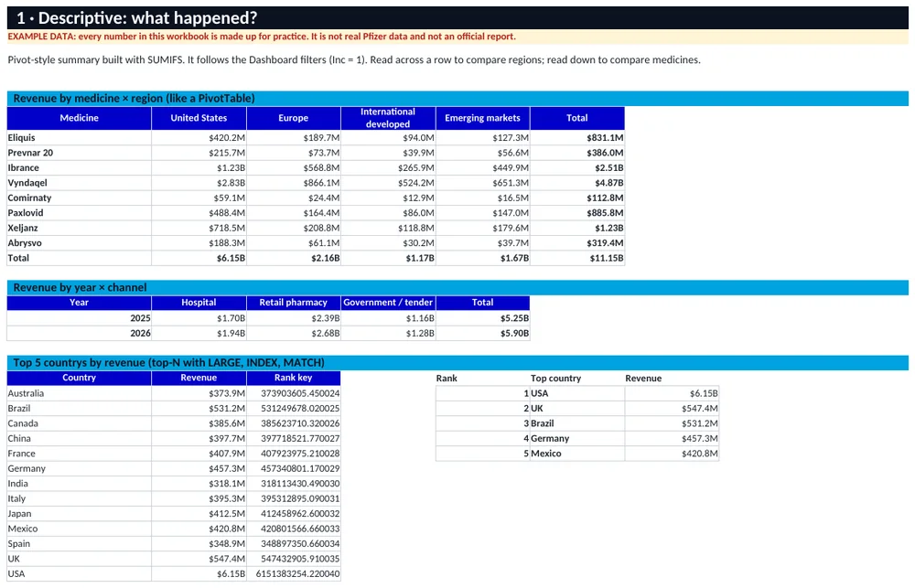Click the 'Rank key' column header
The height and width of the screenshot is (588, 915).
tap(294, 378)
